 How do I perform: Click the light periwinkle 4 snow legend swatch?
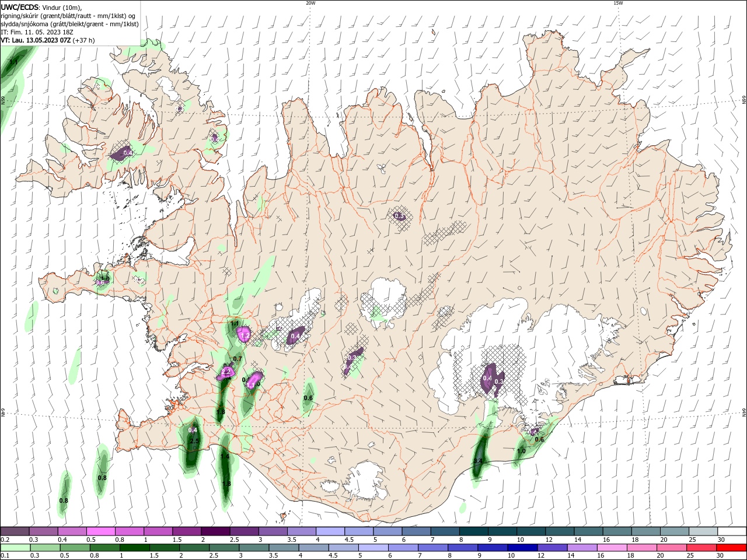tap(330, 531)
